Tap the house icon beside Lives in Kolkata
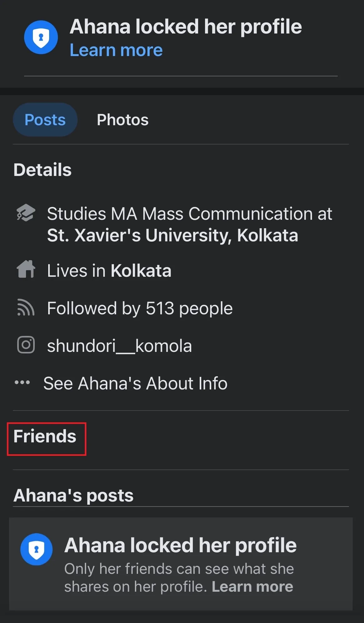The image size is (364, 623). click(x=26, y=269)
